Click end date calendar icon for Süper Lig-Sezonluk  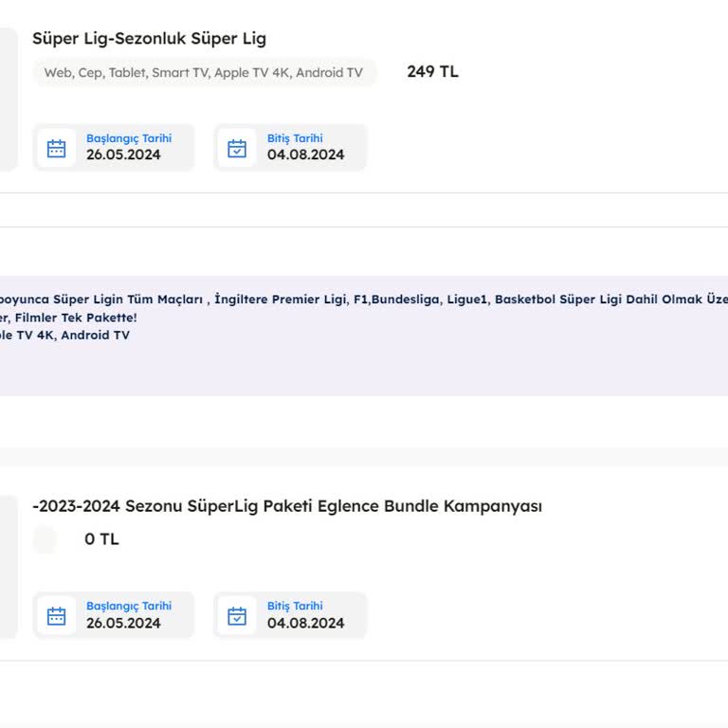click(237, 148)
